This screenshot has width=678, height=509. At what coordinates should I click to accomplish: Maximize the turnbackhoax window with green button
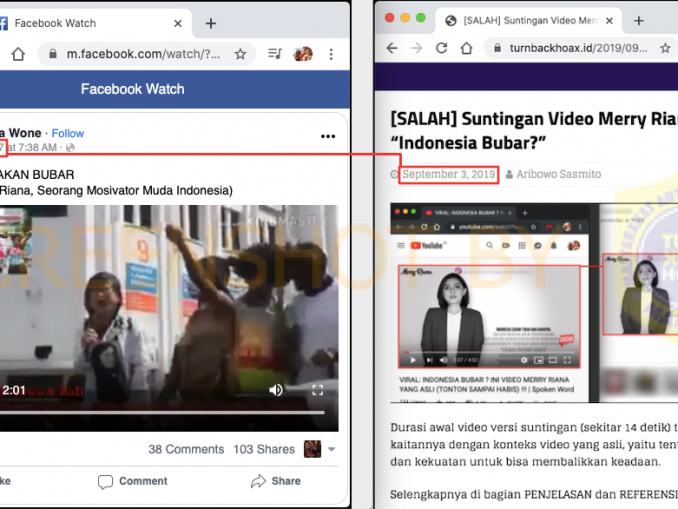[421, 18]
